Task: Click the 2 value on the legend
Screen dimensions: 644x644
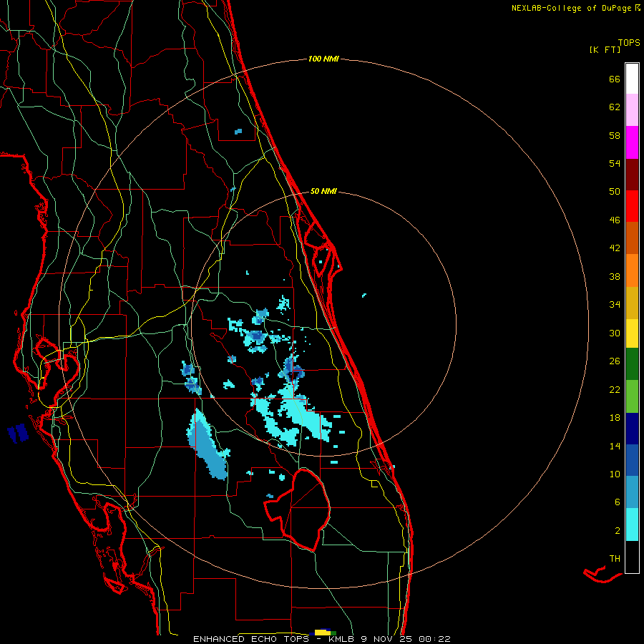Action: (x=618, y=531)
